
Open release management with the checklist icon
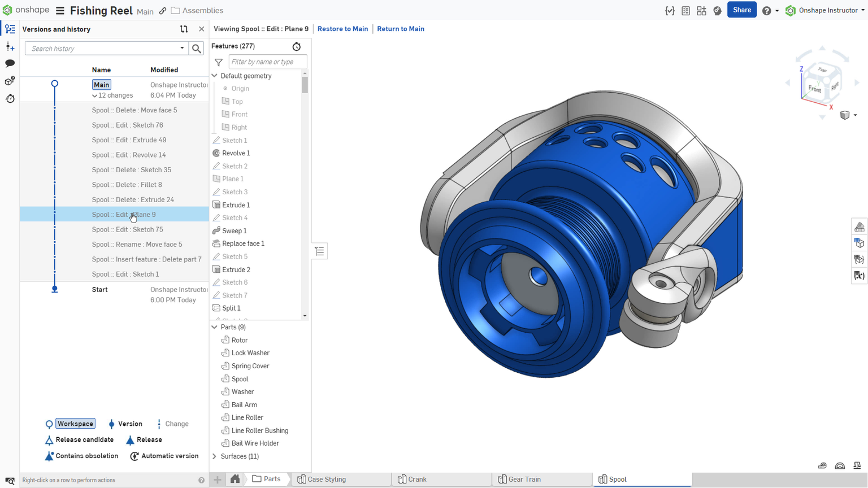(x=685, y=10)
